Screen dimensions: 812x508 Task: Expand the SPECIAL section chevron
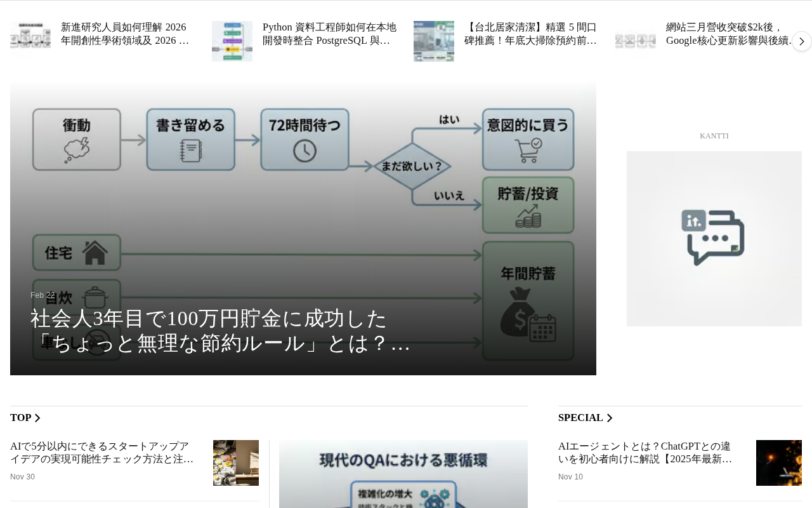click(x=610, y=418)
